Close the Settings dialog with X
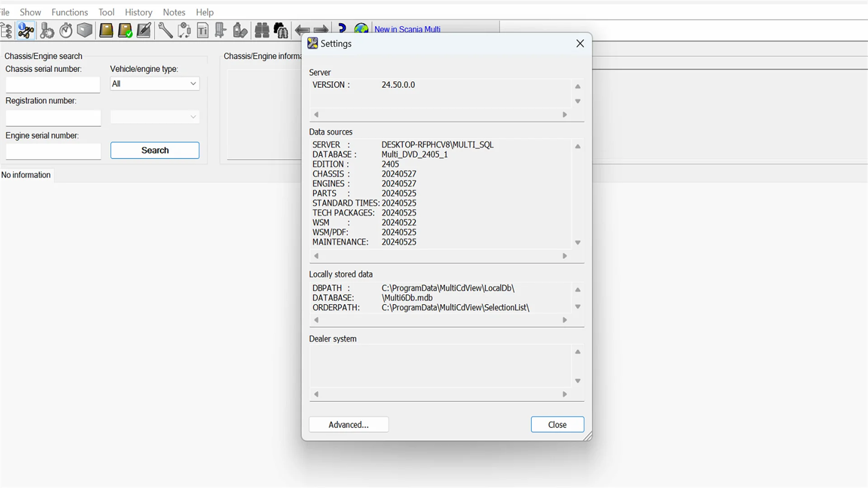The image size is (868, 488). coord(580,43)
